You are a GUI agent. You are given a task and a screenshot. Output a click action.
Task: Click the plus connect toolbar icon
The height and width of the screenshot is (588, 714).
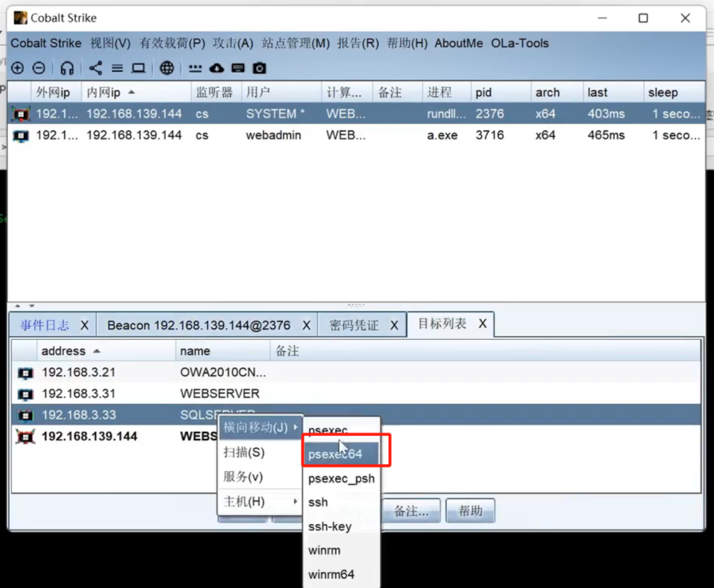[17, 68]
